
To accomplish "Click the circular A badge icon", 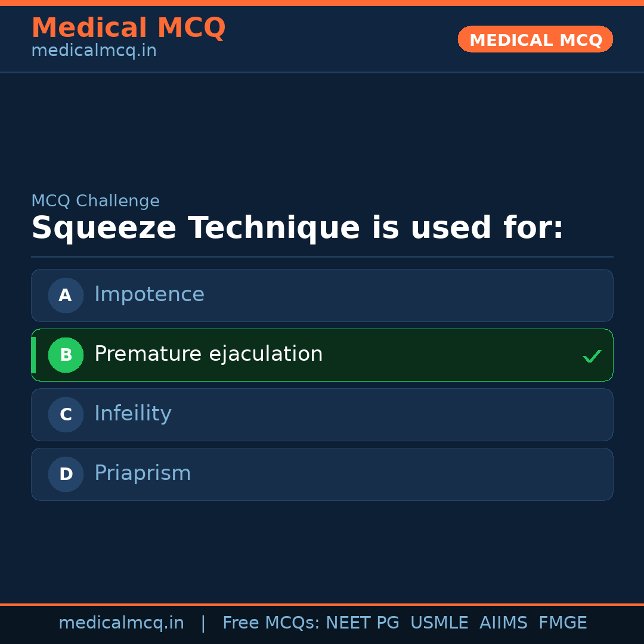I will coord(66,295).
